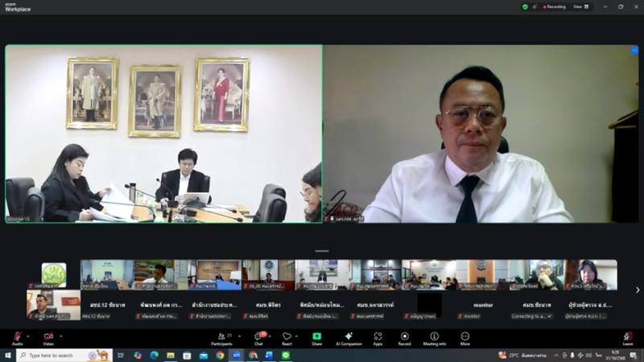The height and width of the screenshot is (362, 644).
Task: Open Meeting info
Action: click(435, 337)
